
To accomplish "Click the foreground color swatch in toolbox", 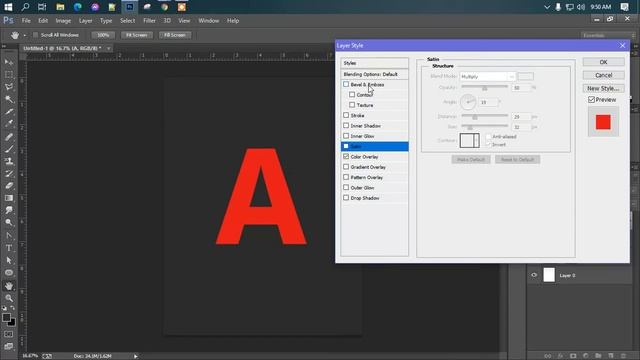I will tap(6, 317).
